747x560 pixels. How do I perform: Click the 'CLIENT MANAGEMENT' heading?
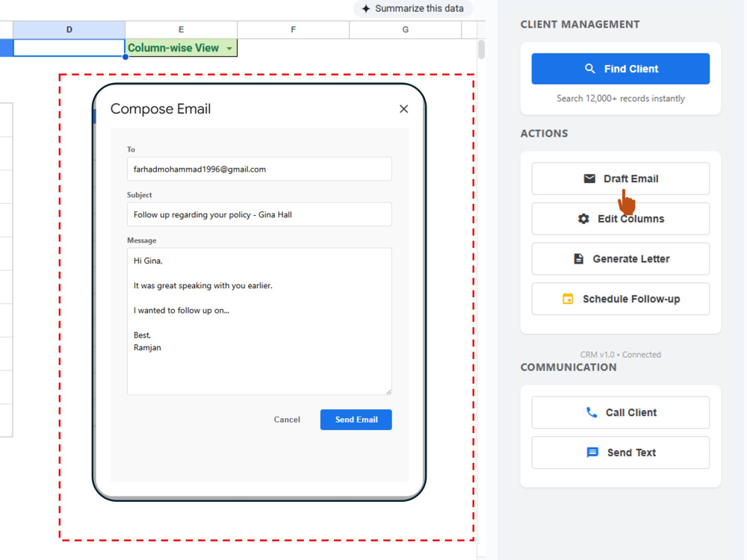[580, 25]
